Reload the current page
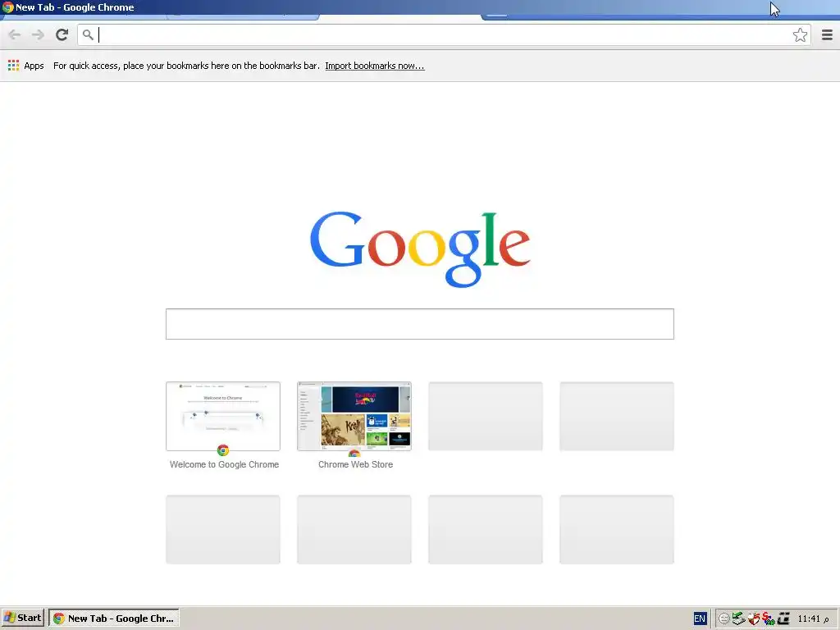 coord(62,34)
